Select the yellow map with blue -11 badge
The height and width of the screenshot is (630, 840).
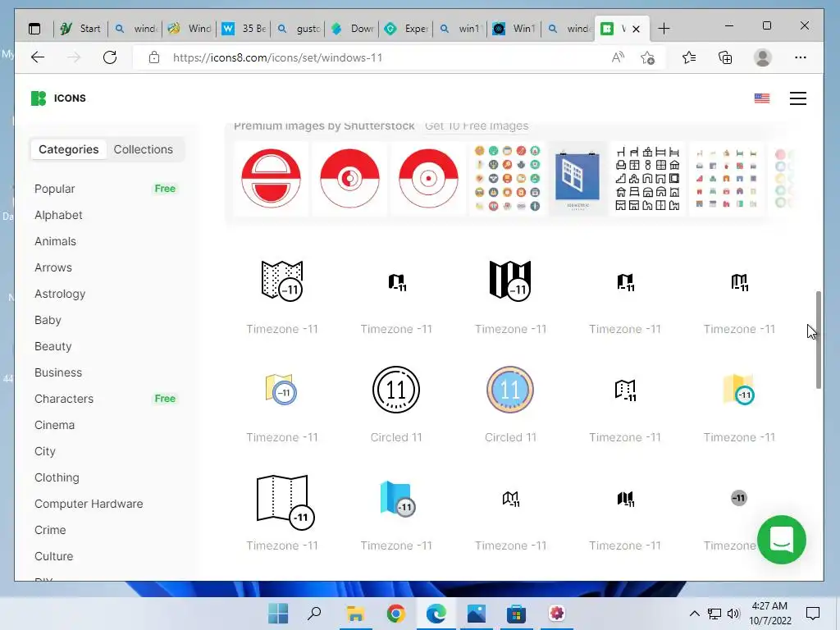click(281, 390)
